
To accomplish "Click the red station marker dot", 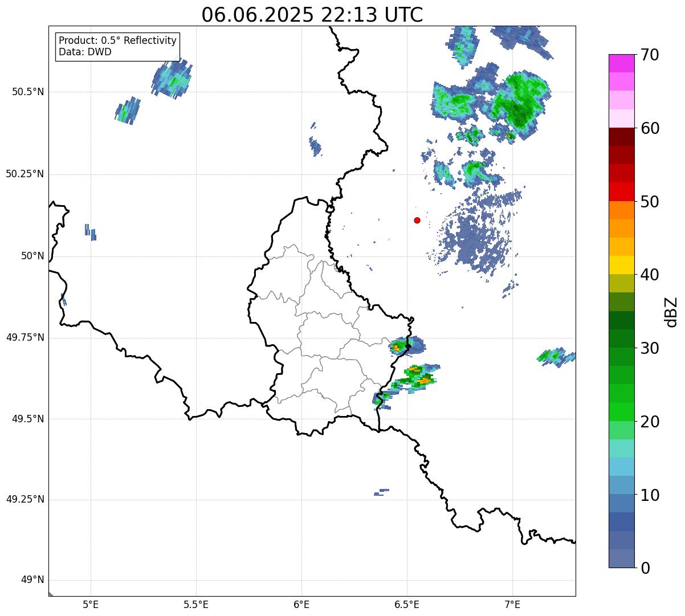I will click(417, 220).
